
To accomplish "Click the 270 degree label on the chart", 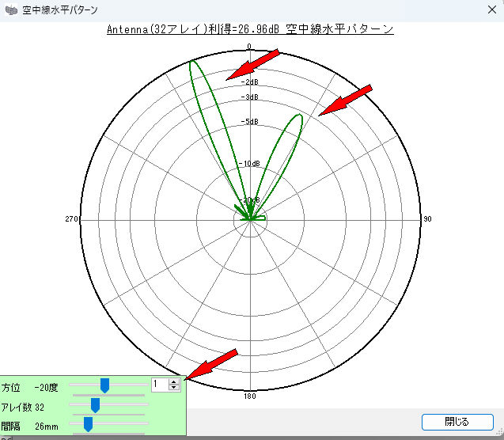I will click(70, 219).
